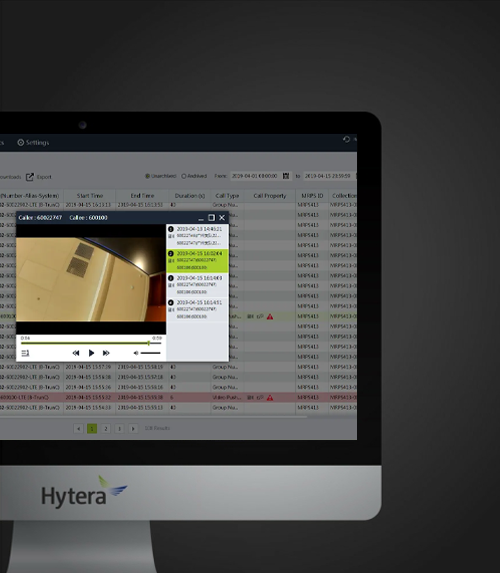The width and height of the screenshot is (500, 573).
Task: Select the Unarchived radio button
Action: point(147,176)
